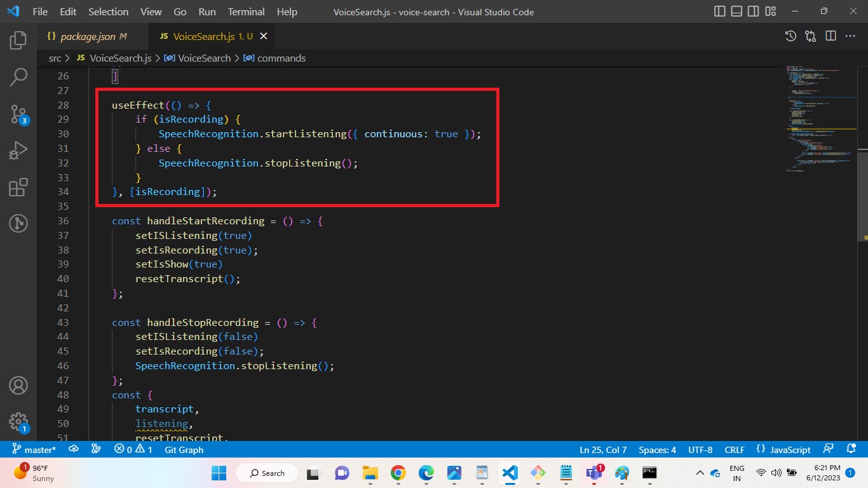Click Git Graph in status bar
868x488 pixels.
184,450
